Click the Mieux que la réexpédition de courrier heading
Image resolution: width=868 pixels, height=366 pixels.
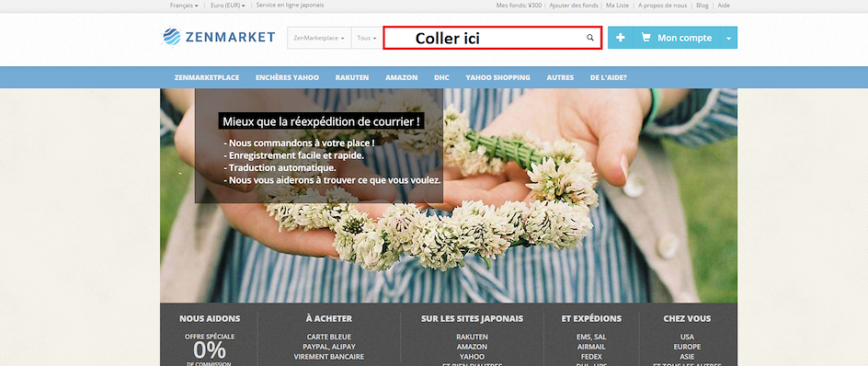tap(321, 121)
